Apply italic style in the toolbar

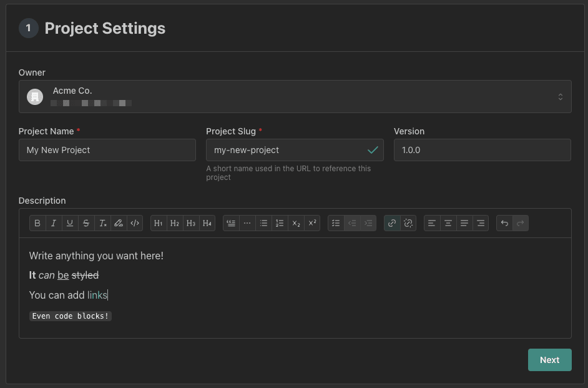coord(54,223)
